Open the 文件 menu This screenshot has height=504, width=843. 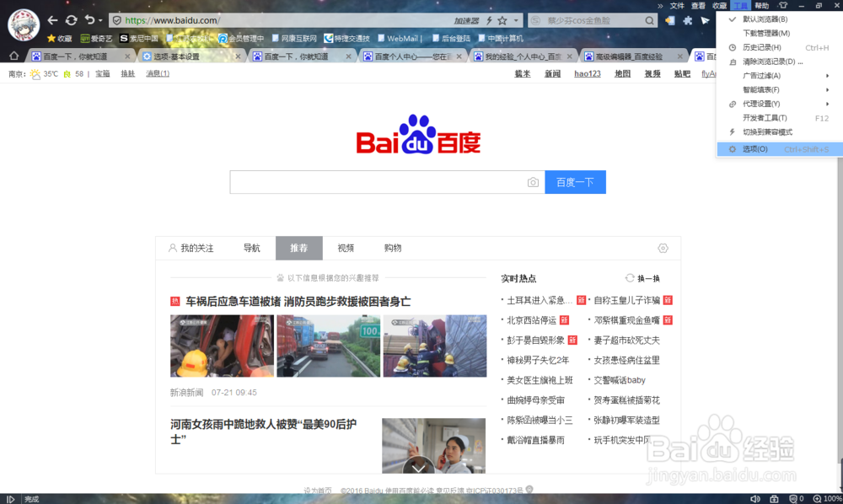coord(677,5)
